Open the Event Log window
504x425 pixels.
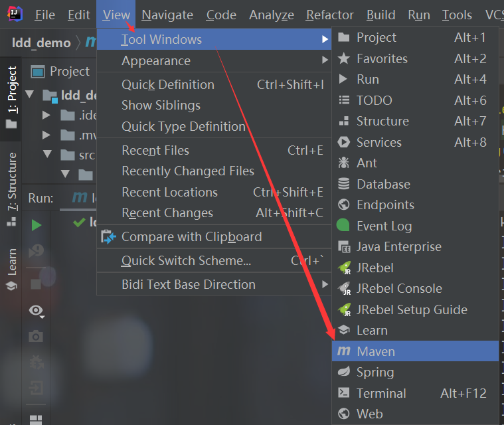(x=384, y=226)
